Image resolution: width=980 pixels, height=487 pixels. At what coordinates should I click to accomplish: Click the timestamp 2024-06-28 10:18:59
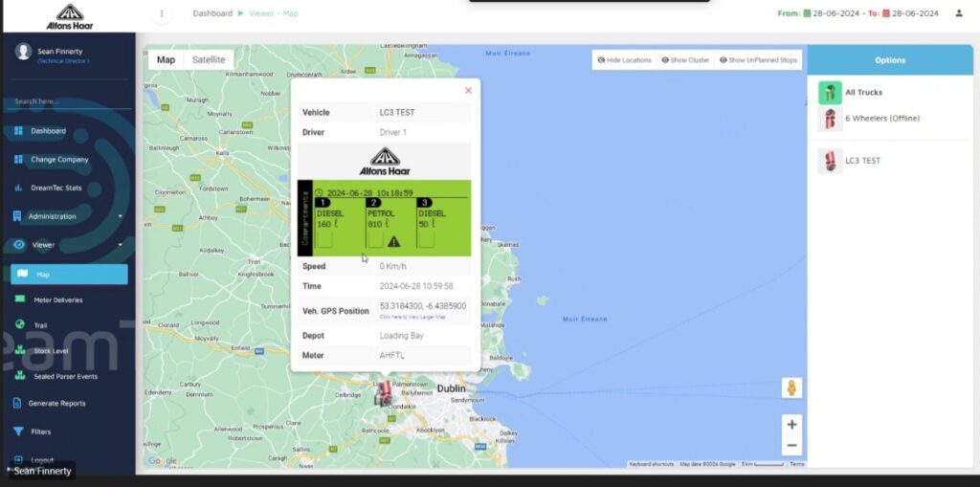[370, 193]
